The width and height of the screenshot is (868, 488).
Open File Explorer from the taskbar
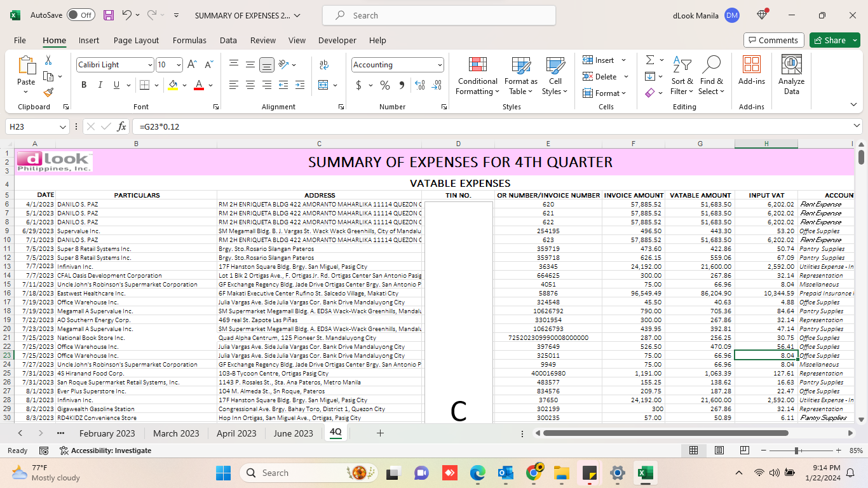(561, 473)
